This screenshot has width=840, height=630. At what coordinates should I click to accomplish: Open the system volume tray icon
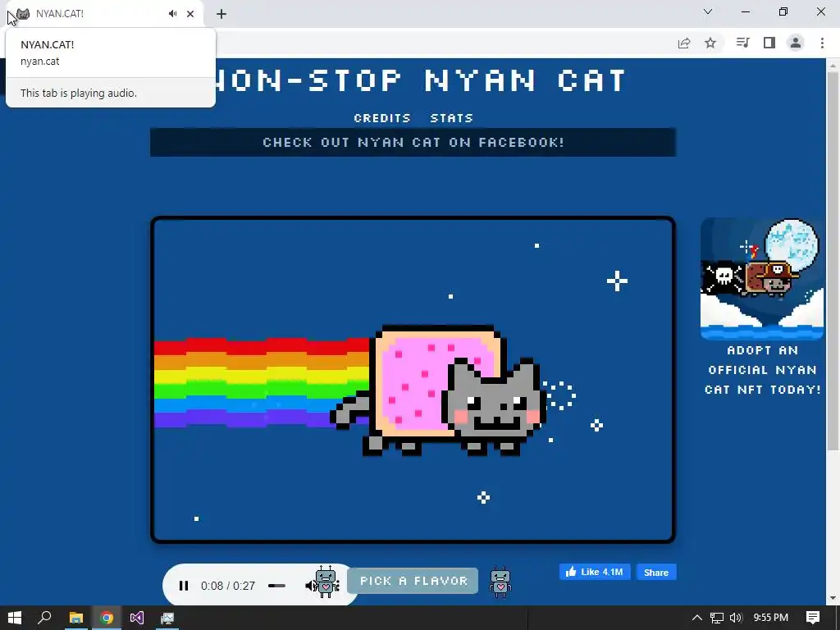click(x=736, y=618)
